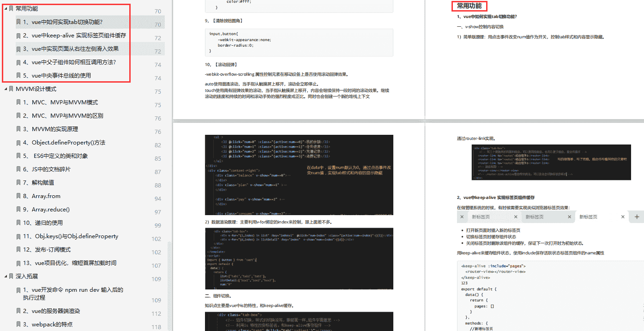Collapse the 深入拓展 bookmark group
The height and width of the screenshot is (331, 644).
[x=5, y=277]
